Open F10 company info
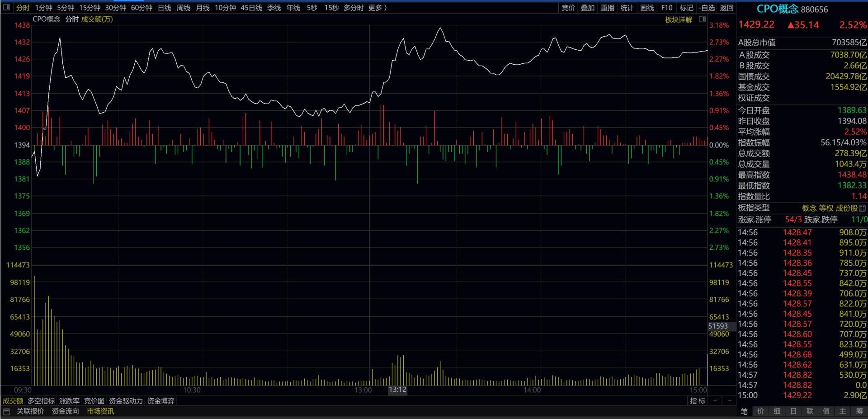The image size is (868, 419). click(x=667, y=8)
